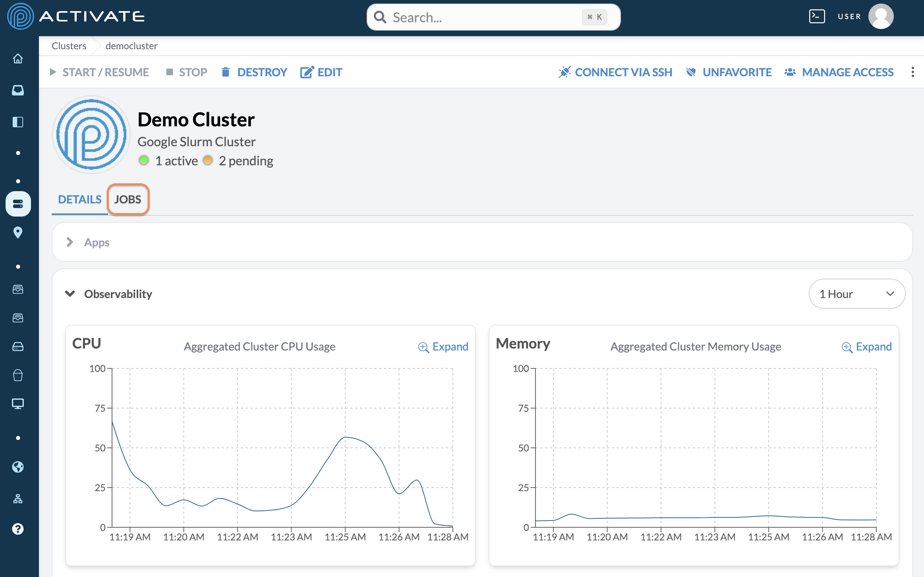Click the split-panel layout sidebar icon
Viewport: 924px width, 577px height.
point(18,122)
